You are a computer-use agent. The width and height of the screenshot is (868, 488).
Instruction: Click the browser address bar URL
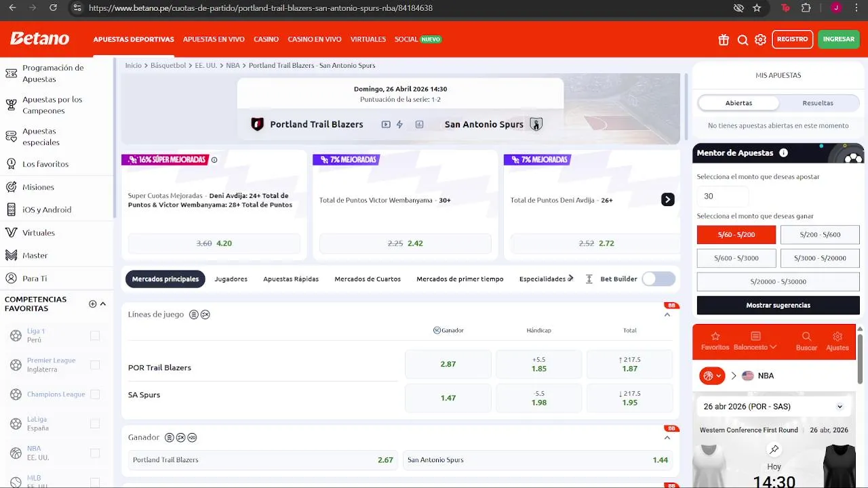pyautogui.click(x=260, y=8)
